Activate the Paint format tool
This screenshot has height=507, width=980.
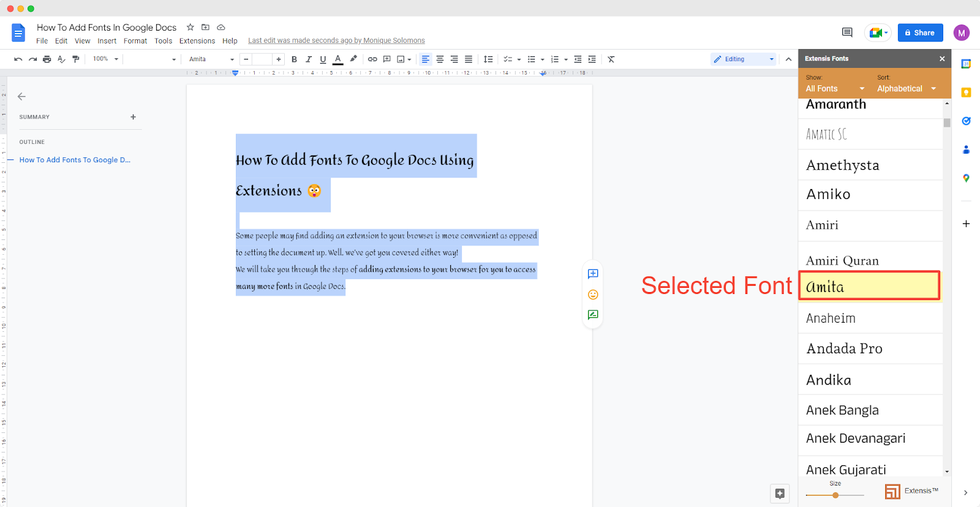pyautogui.click(x=76, y=59)
